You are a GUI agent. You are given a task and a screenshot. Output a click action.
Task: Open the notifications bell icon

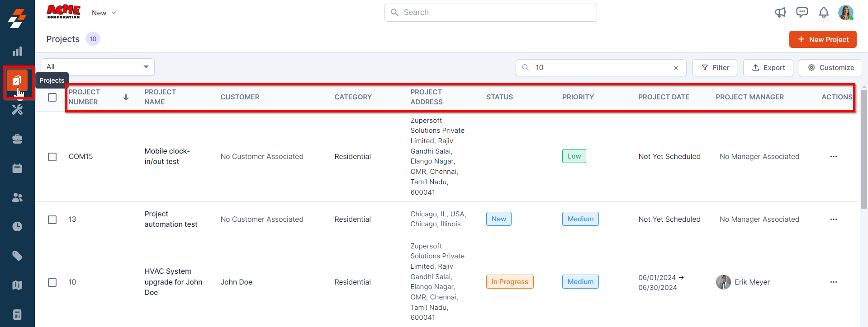[824, 13]
